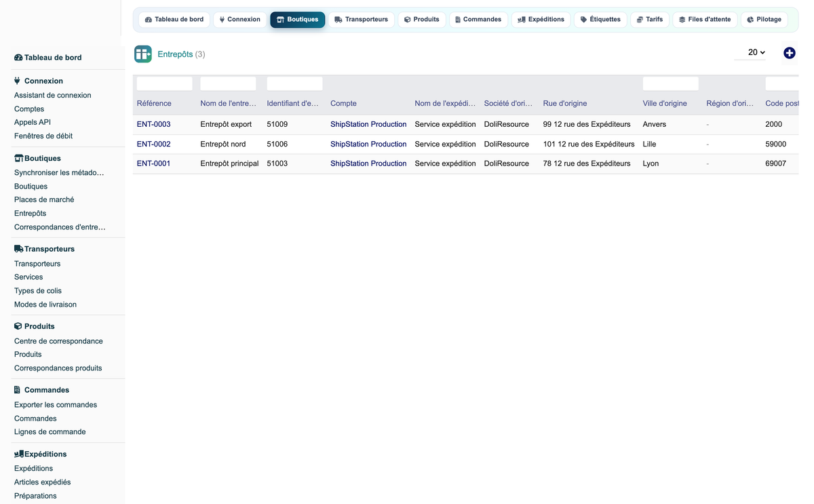Image resolution: width=814 pixels, height=504 pixels.
Task: Open warehouse ENT-0002 reference link
Action: coord(154,144)
